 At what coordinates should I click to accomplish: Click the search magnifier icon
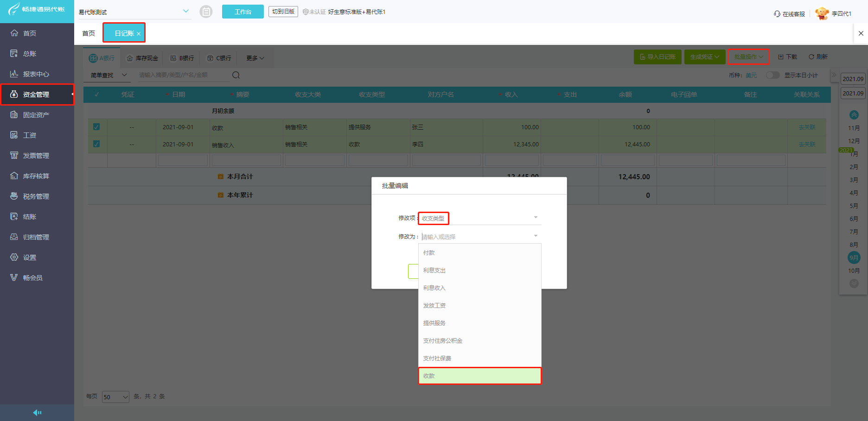[236, 75]
